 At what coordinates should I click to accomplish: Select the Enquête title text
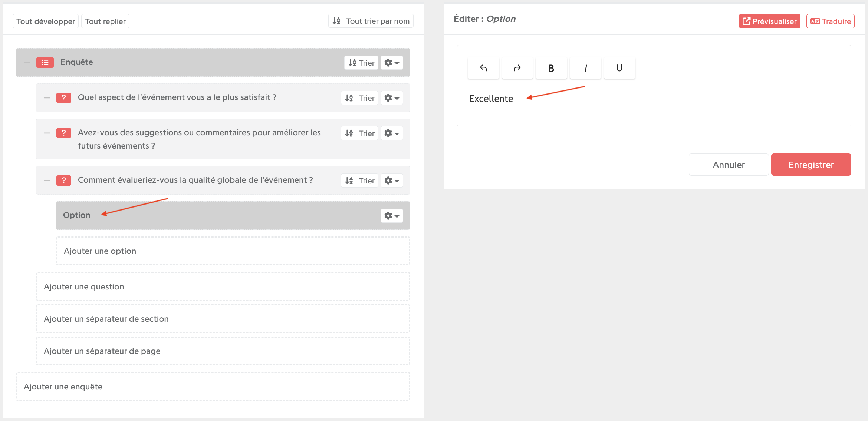pyautogui.click(x=77, y=62)
